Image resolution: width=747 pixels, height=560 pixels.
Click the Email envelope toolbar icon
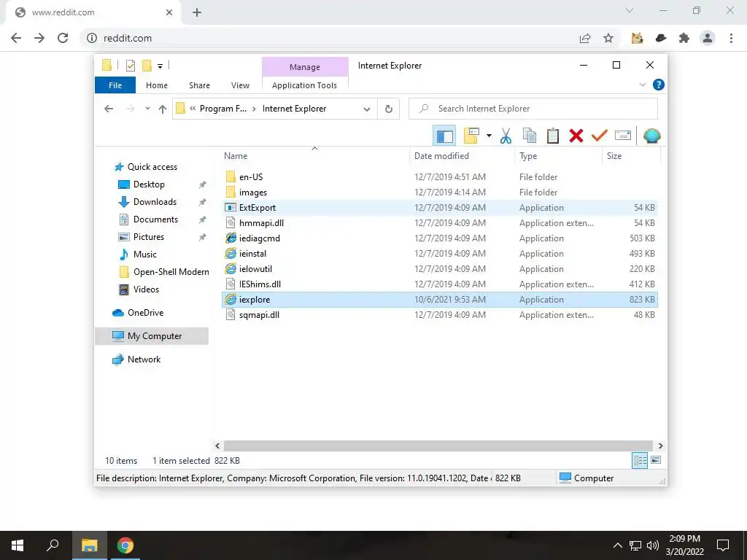coord(623,136)
